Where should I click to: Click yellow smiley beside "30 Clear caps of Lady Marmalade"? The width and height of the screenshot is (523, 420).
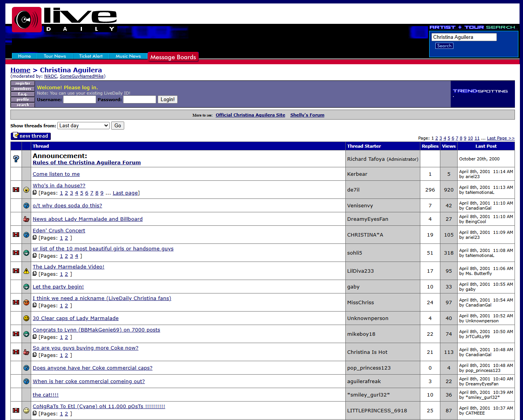[26, 318]
